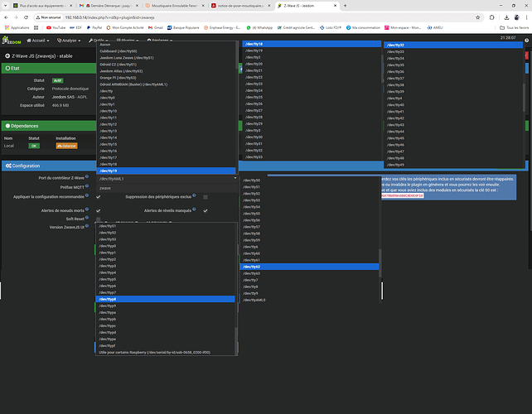
Task: Open the Ma consommation bookmark
Action: coord(363,28)
